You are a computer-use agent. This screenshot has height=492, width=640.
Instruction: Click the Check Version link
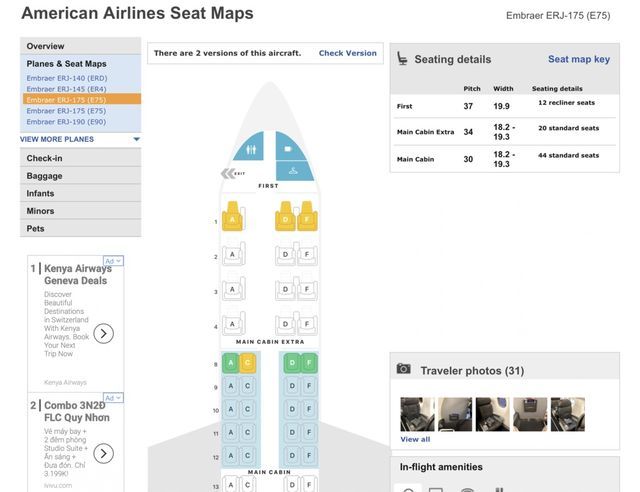pyautogui.click(x=347, y=53)
